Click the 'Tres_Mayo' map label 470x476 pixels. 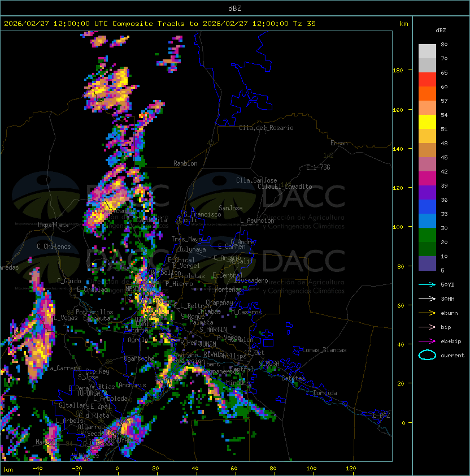click(186, 239)
